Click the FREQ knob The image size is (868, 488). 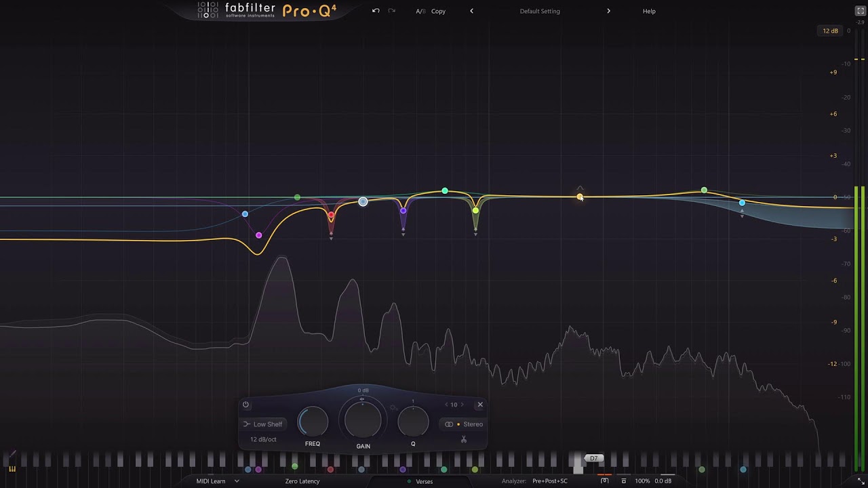pos(313,422)
